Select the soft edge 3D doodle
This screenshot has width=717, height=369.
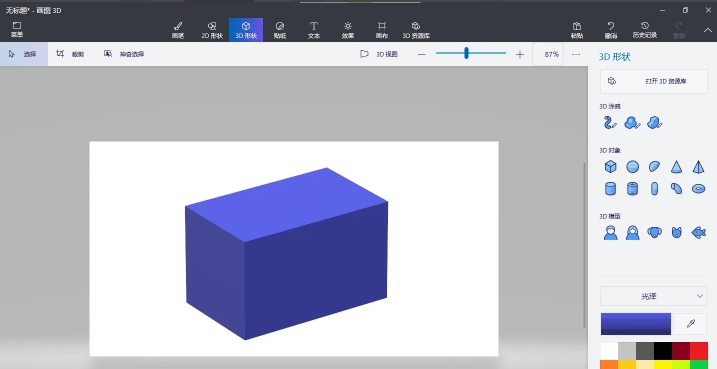pos(632,123)
